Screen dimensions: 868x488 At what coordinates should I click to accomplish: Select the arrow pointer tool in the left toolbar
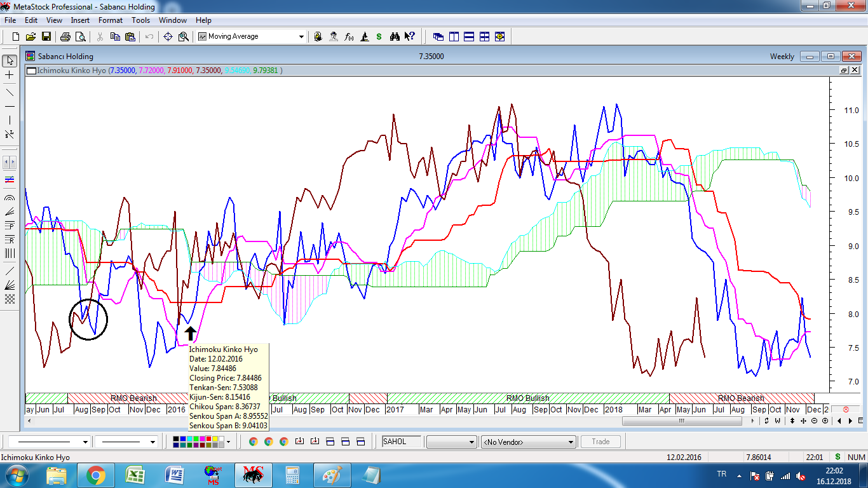[x=10, y=61]
